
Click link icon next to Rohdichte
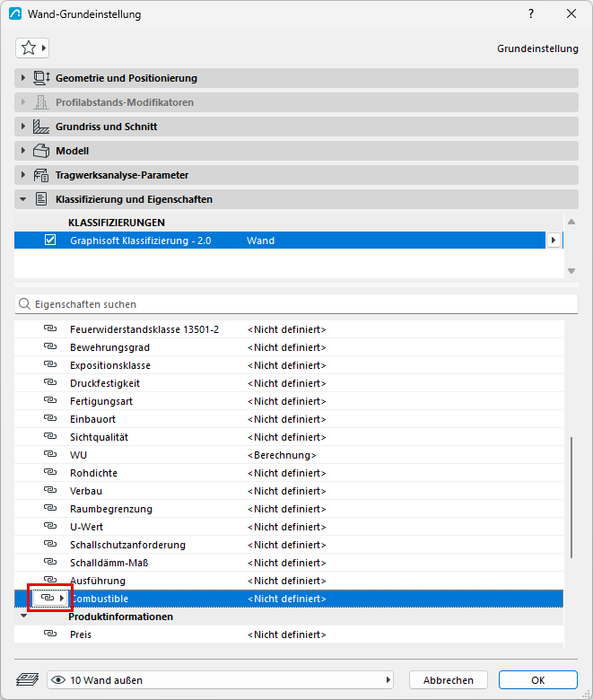point(50,472)
